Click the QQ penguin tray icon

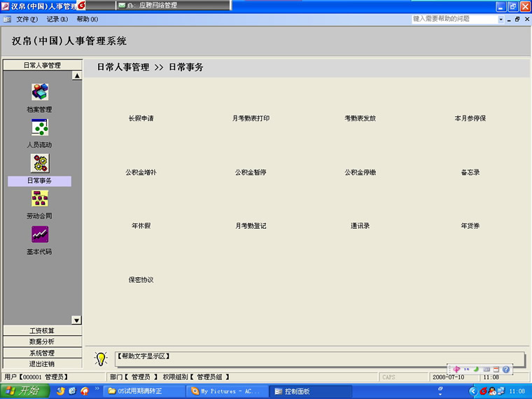[x=492, y=391]
